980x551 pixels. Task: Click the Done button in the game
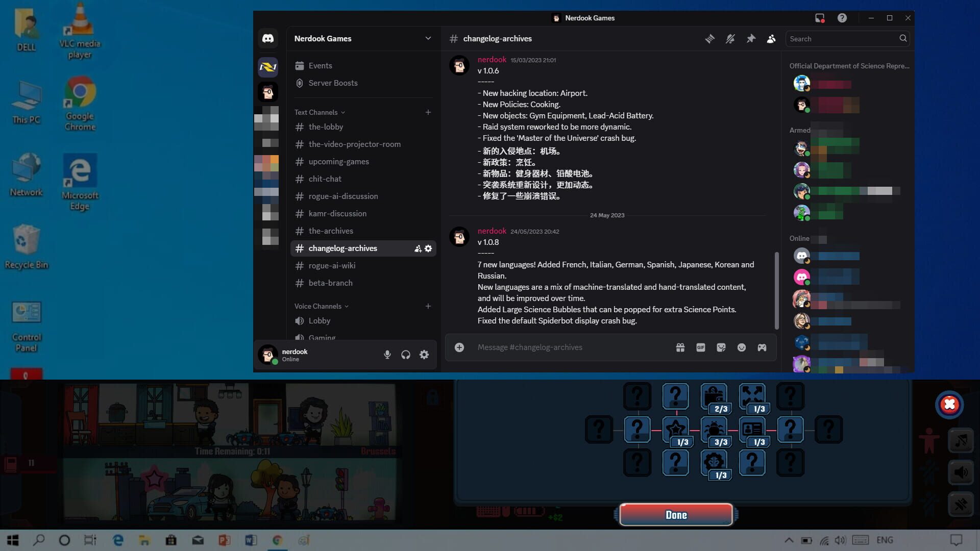point(676,515)
